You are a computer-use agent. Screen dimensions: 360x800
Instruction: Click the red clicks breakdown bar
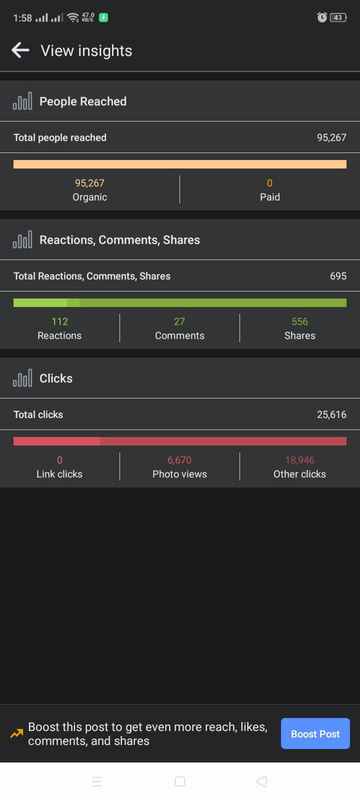(180, 441)
